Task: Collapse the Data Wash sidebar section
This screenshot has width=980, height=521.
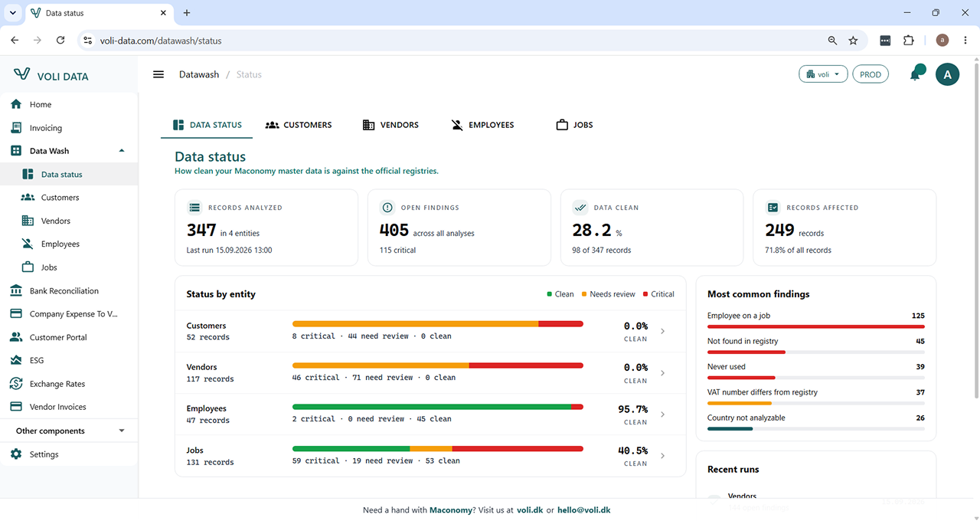Action: pos(122,151)
